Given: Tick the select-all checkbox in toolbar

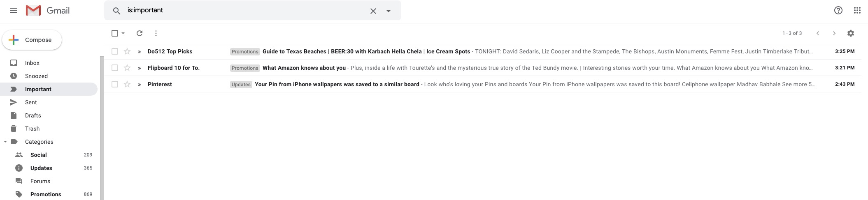Looking at the screenshot, I should (x=115, y=33).
